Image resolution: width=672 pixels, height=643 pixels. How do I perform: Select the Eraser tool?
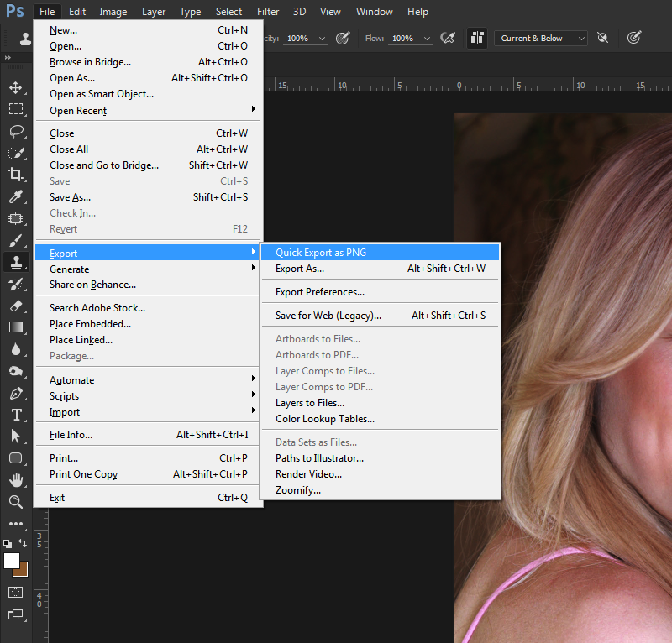pos(15,306)
